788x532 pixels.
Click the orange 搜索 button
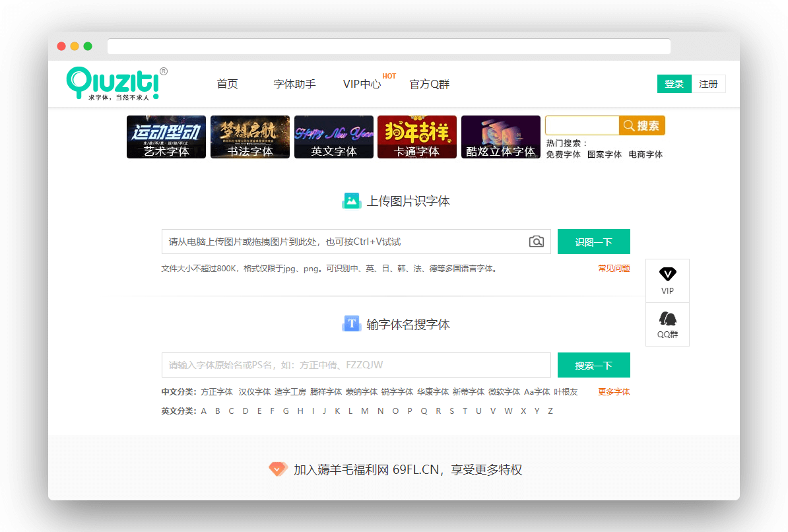click(641, 125)
